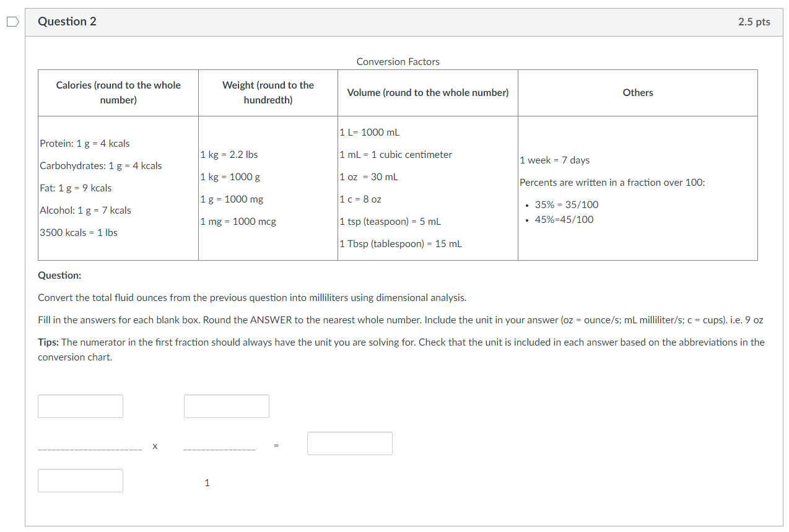Click the 'x' multiplication sign between fractions

[155, 446]
